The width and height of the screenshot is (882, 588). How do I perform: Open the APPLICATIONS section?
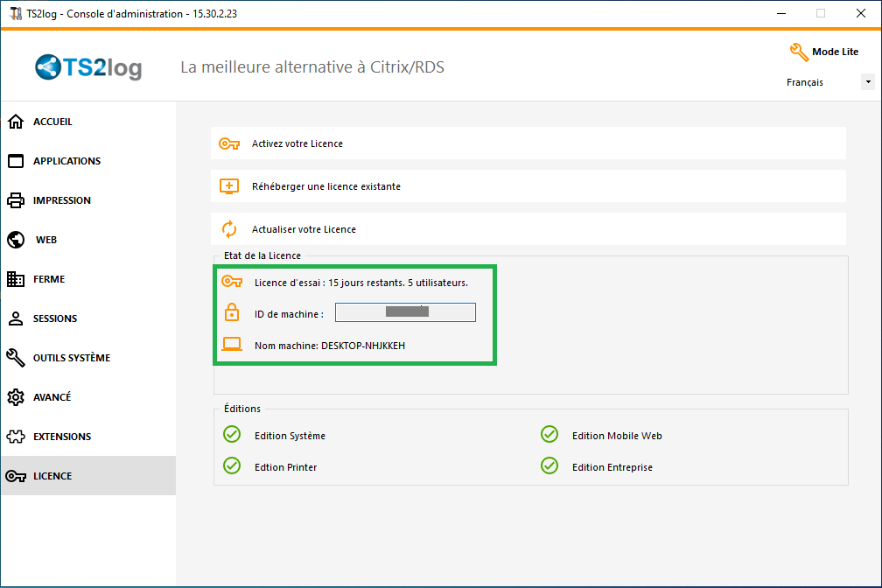tap(88, 161)
